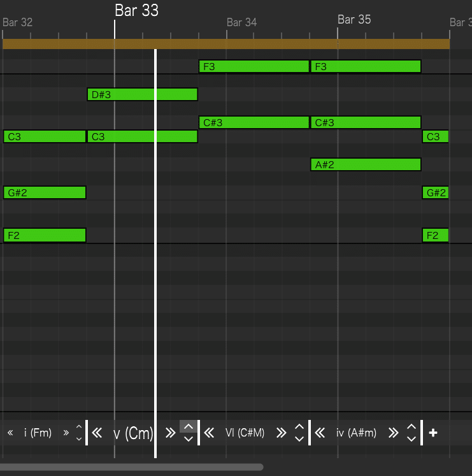Viewport: 472px width, 476px height.
Task: Lower inversion down arrow for i (Fm)
Action: (79, 438)
